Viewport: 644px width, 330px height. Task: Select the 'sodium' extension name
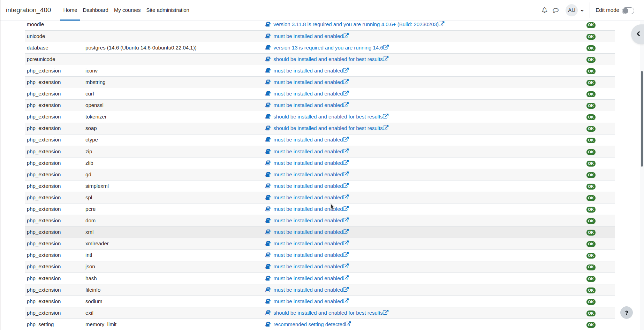[94, 301]
